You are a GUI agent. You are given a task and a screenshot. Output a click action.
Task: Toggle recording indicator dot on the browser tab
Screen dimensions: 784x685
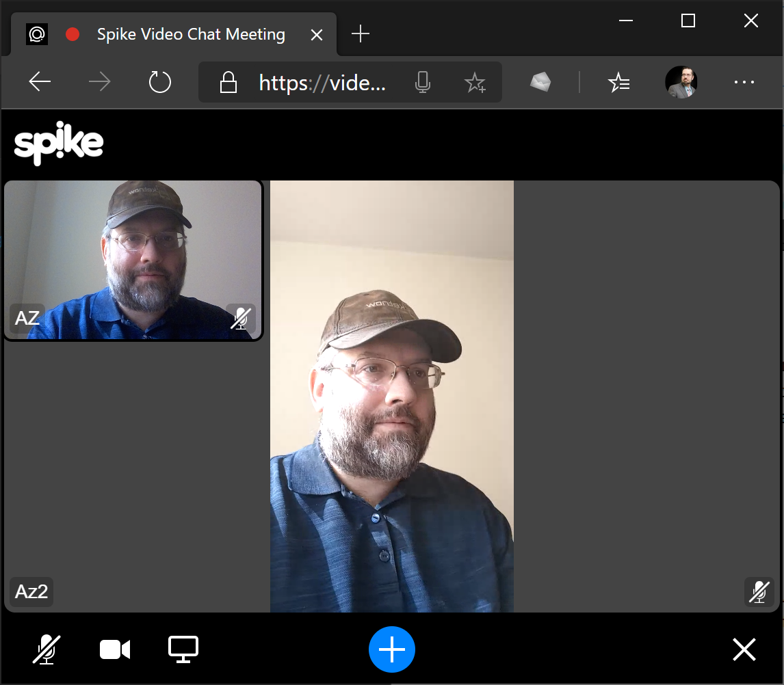pyautogui.click(x=73, y=33)
